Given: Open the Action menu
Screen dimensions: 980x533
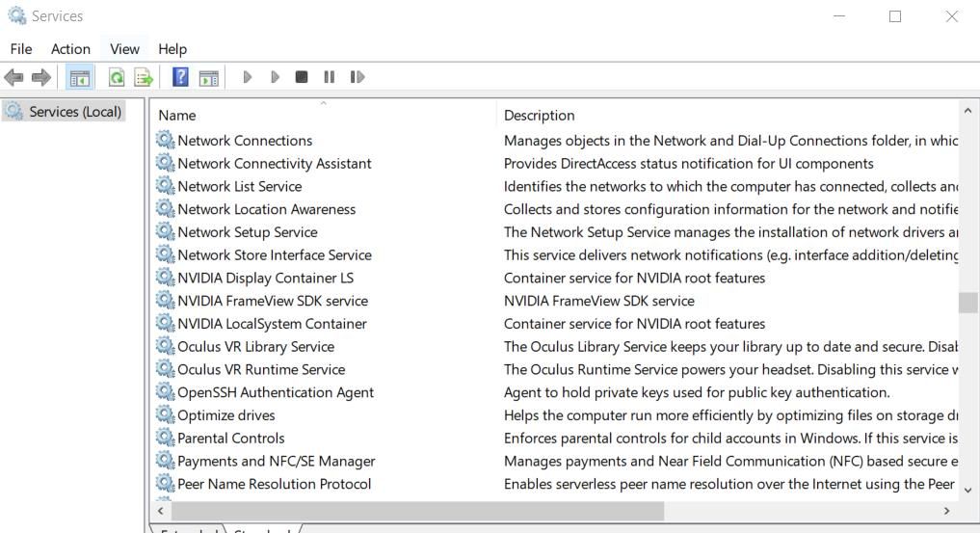Looking at the screenshot, I should 70,49.
